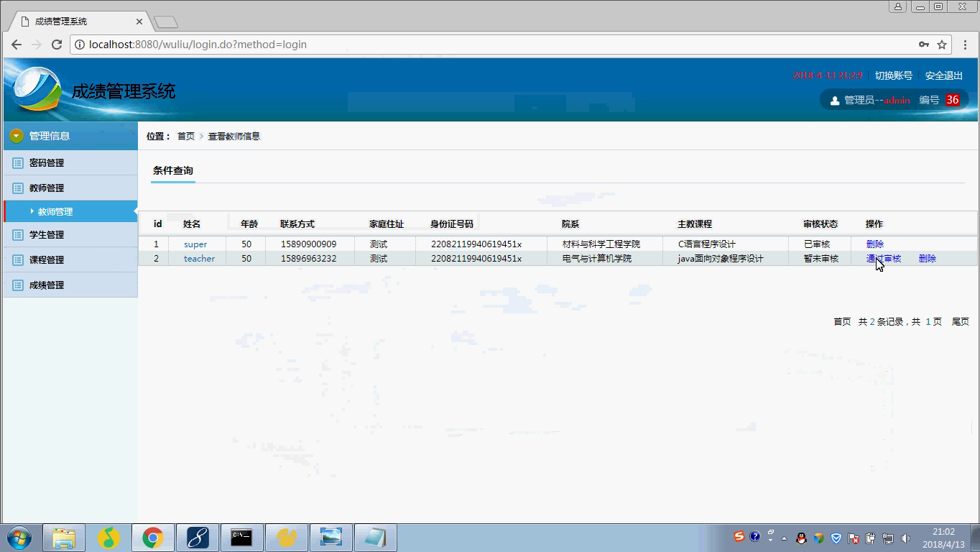Close the 成绩管理系统 browser tab

pos(139,22)
